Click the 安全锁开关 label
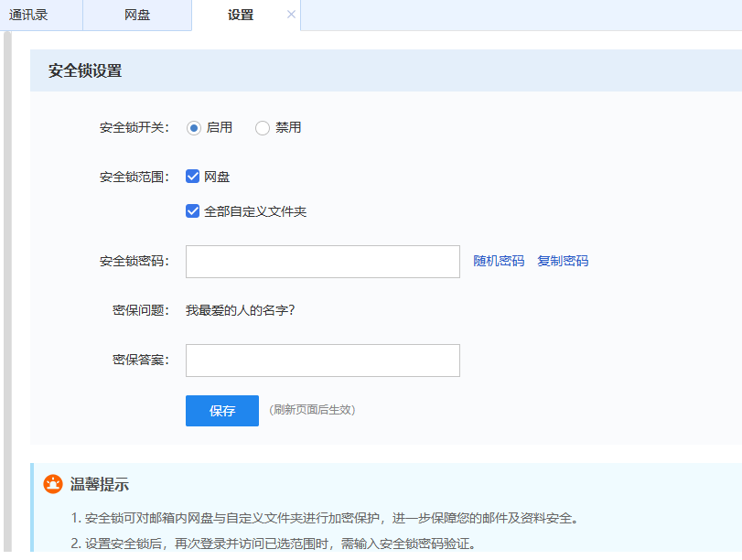Screen dimensions: 742x560 coord(134,128)
